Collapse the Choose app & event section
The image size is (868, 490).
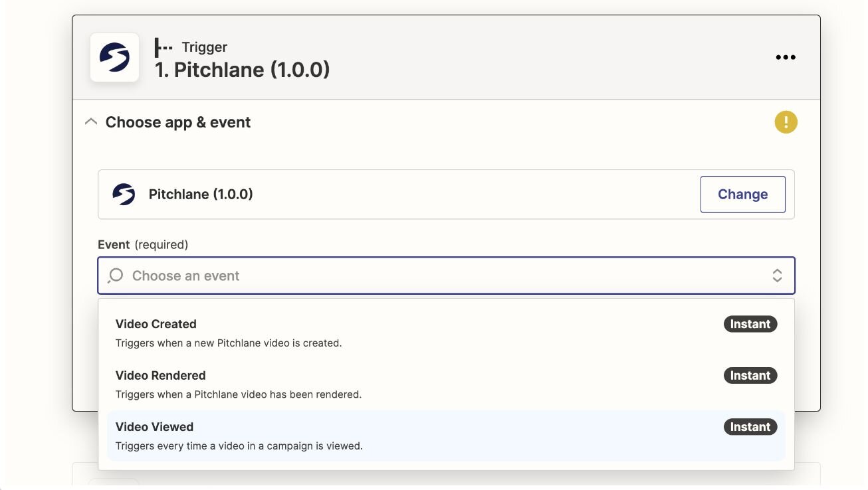click(91, 122)
